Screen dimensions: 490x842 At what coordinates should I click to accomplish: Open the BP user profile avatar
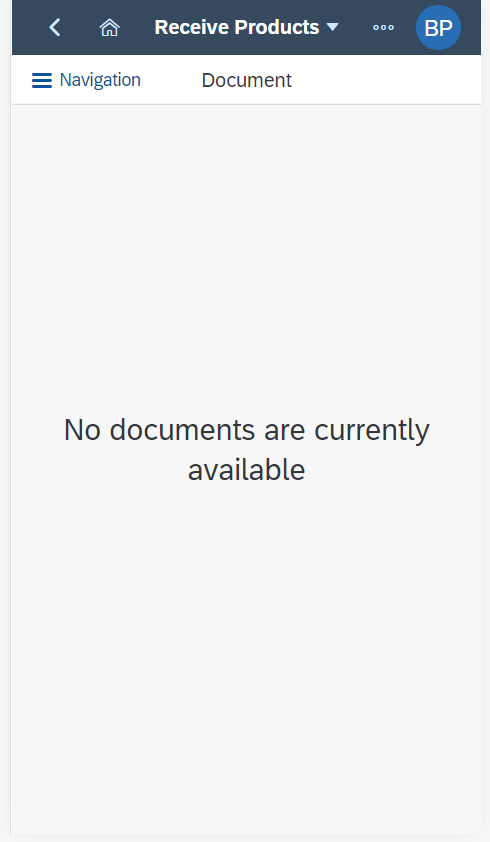(438, 27)
